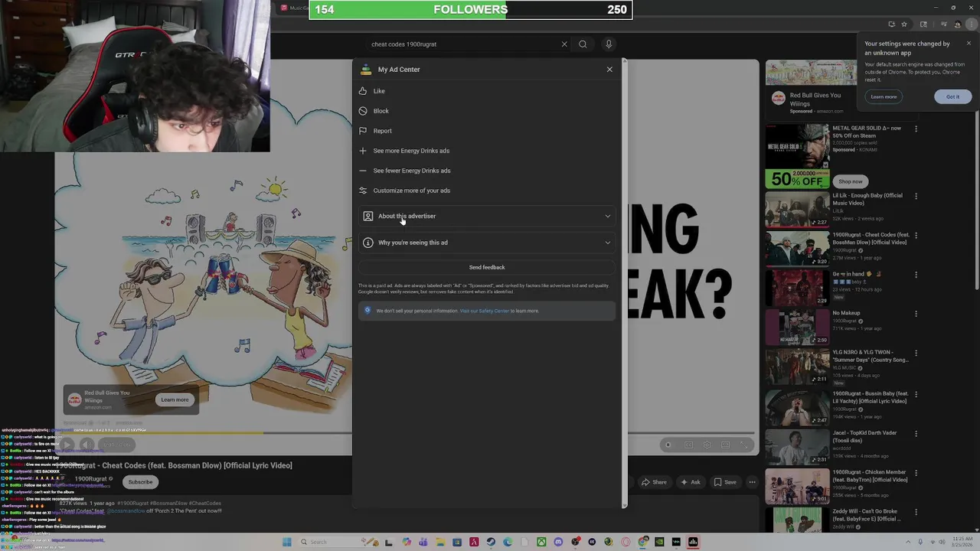The image size is (980, 551).
Task: Open Customize more of your ads
Action: pyautogui.click(x=411, y=191)
